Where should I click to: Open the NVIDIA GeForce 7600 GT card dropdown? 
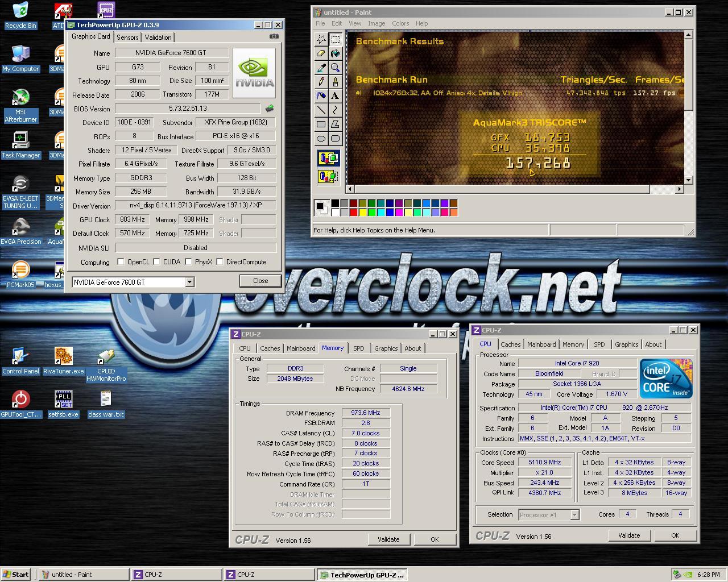click(x=189, y=282)
